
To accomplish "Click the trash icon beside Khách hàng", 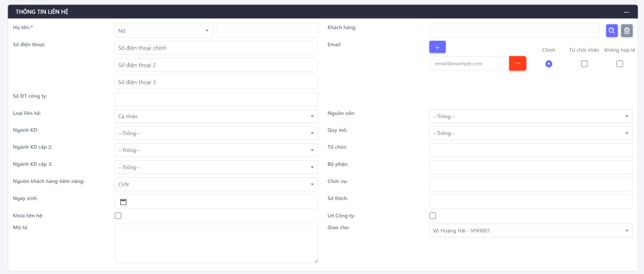I will (x=626, y=30).
